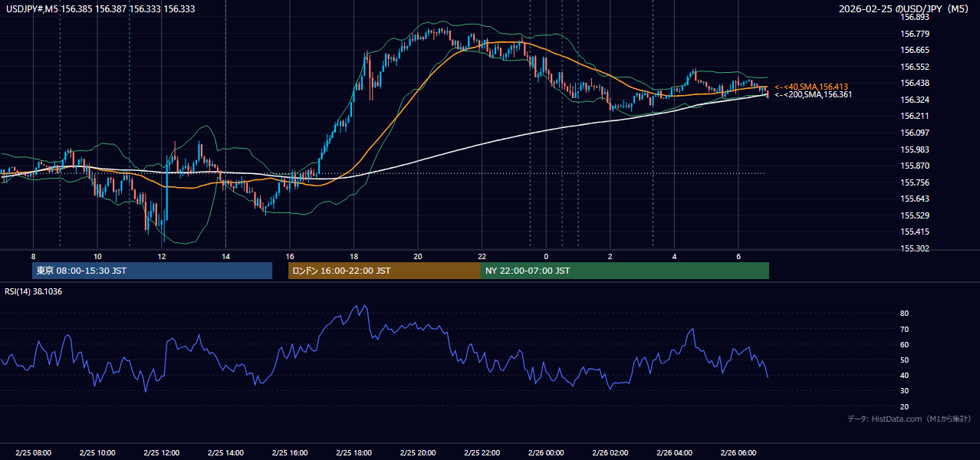Click the 2/25 10:00 date label
This screenshot has width=980, height=460.
pyautogui.click(x=97, y=453)
